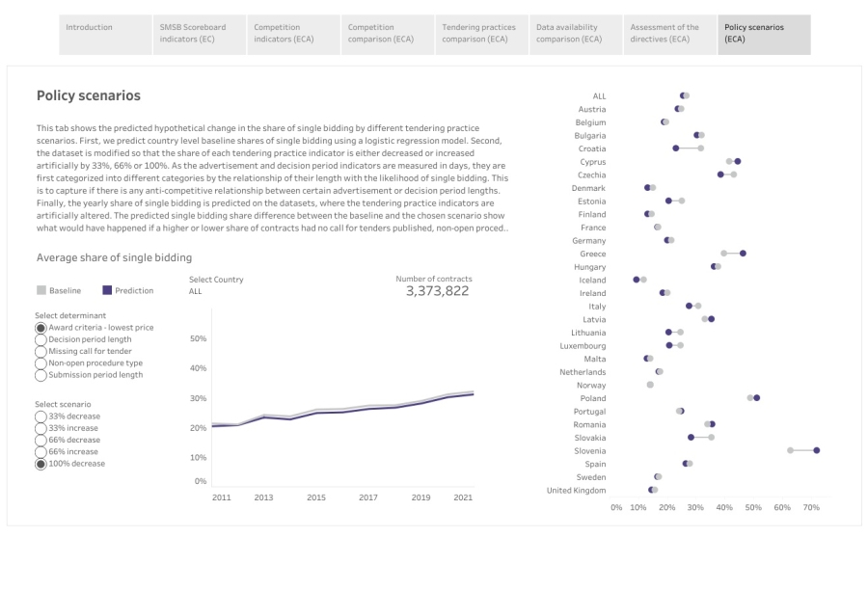The height and width of the screenshot is (591, 868).
Task: Open Data availability comparison (ECA) tab
Action: (x=575, y=34)
